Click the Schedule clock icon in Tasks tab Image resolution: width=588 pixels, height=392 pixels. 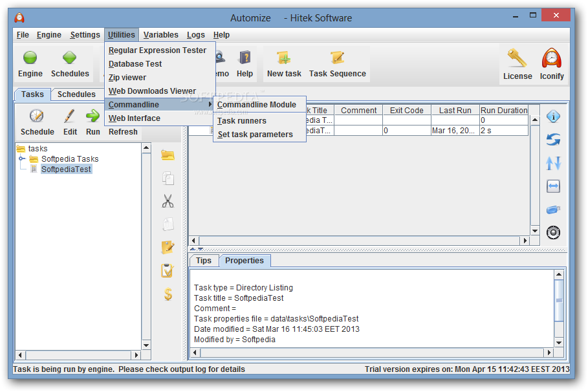coord(37,116)
